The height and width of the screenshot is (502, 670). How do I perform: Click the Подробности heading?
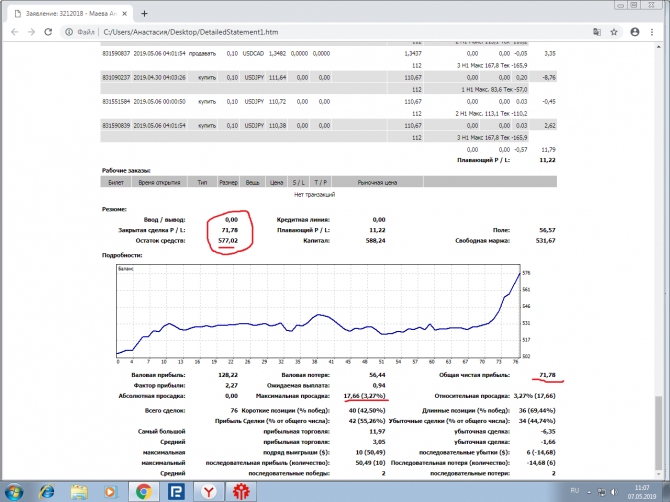coord(122,255)
